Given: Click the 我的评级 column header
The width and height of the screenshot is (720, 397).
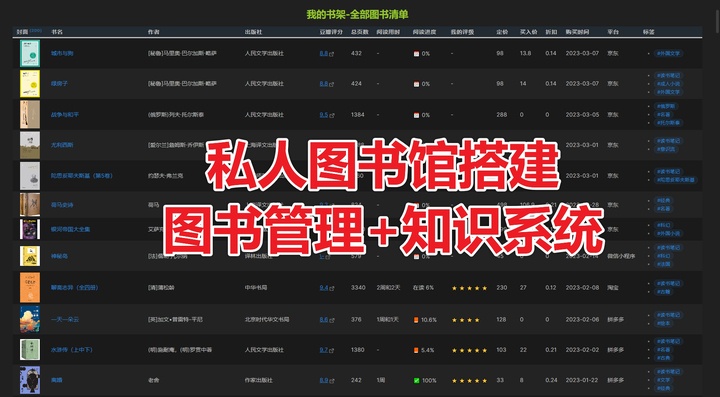Looking at the screenshot, I should coord(462,32).
